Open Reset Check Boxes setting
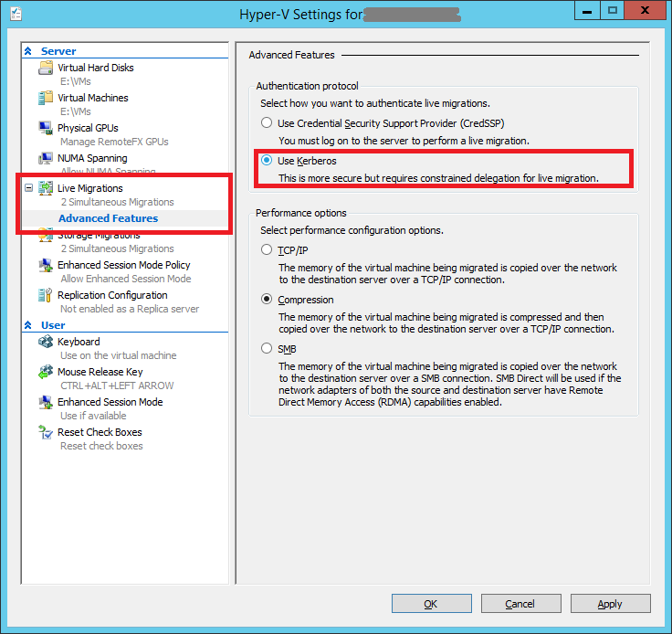The height and width of the screenshot is (634, 672). tap(100, 432)
